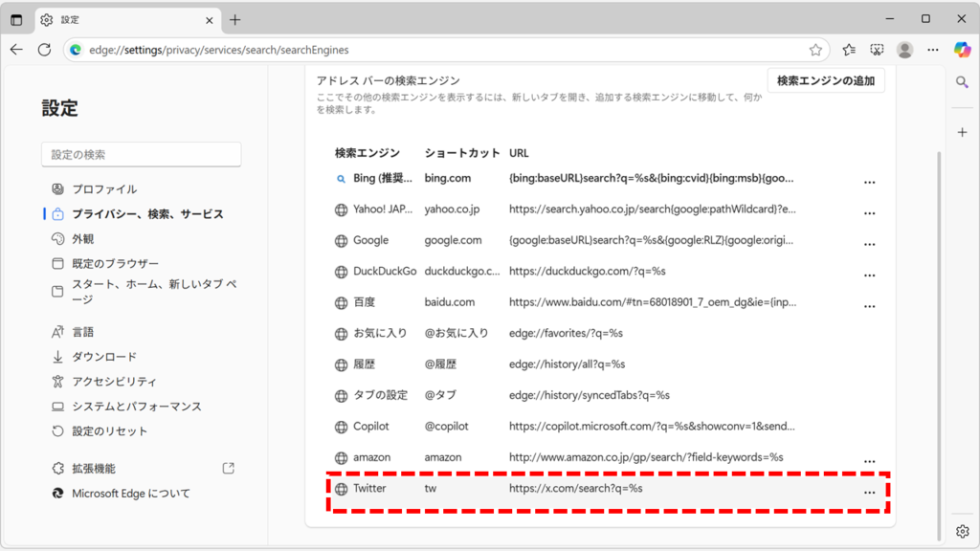The image size is (980, 551).
Task: Click the globe icon beside DuckDuckGo
Action: click(341, 272)
